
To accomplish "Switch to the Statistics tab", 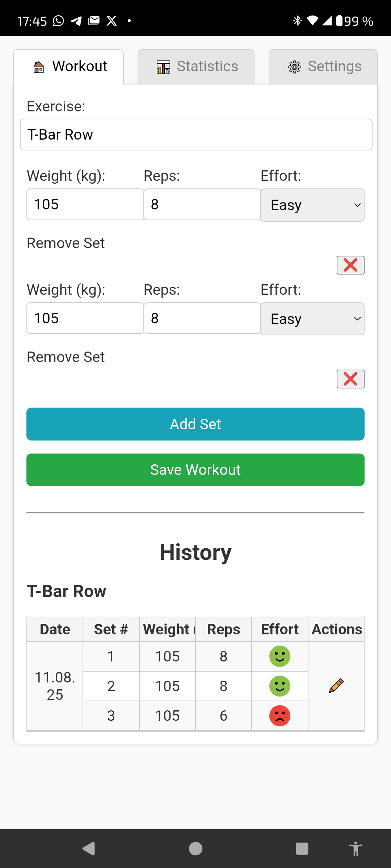I will [x=196, y=67].
